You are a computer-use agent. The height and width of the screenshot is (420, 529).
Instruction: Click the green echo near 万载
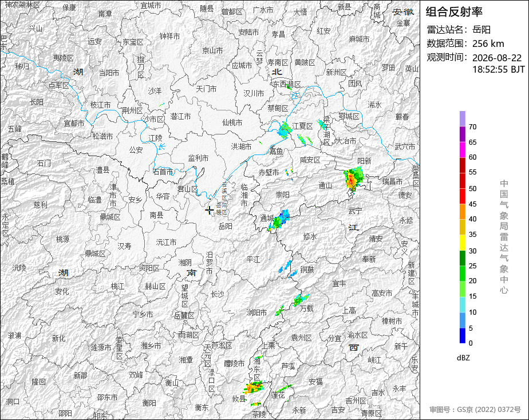tap(301, 300)
